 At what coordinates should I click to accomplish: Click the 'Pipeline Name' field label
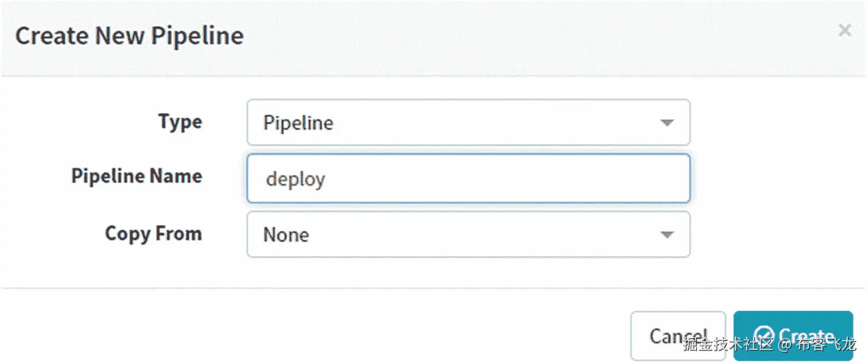click(x=136, y=177)
